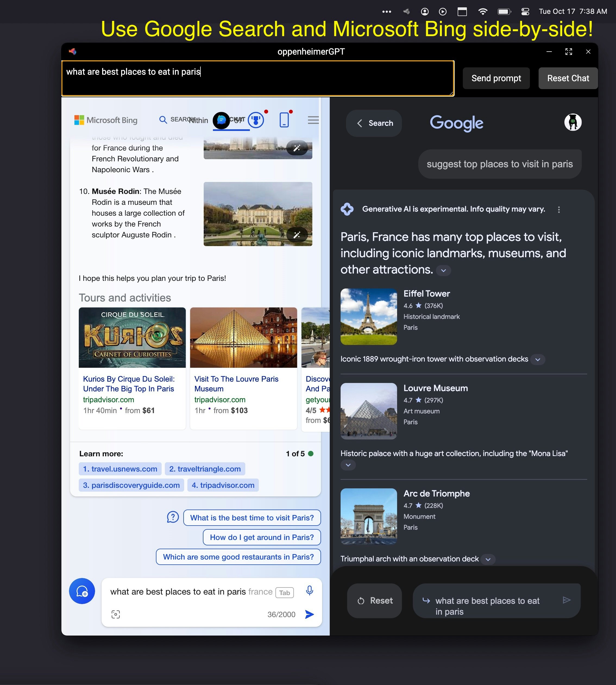Open the Bing rewards trophy icon
616x685 pixels.
pyautogui.click(x=256, y=120)
